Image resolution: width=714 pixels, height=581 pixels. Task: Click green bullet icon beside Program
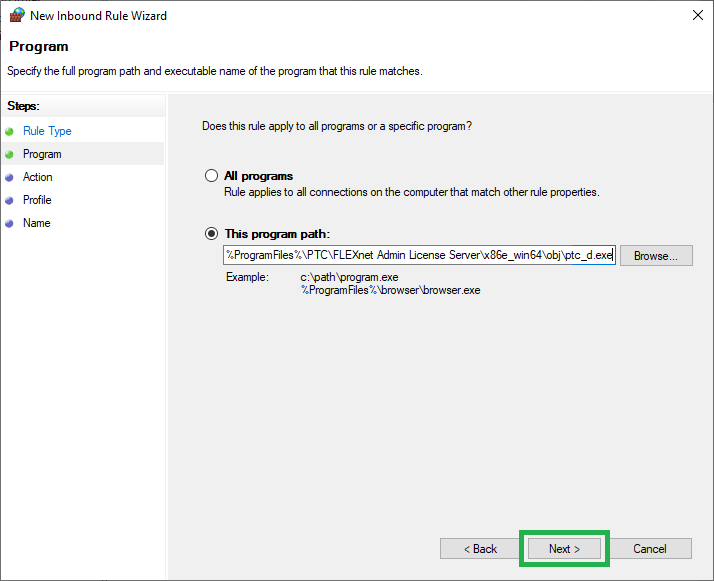click(x=9, y=155)
